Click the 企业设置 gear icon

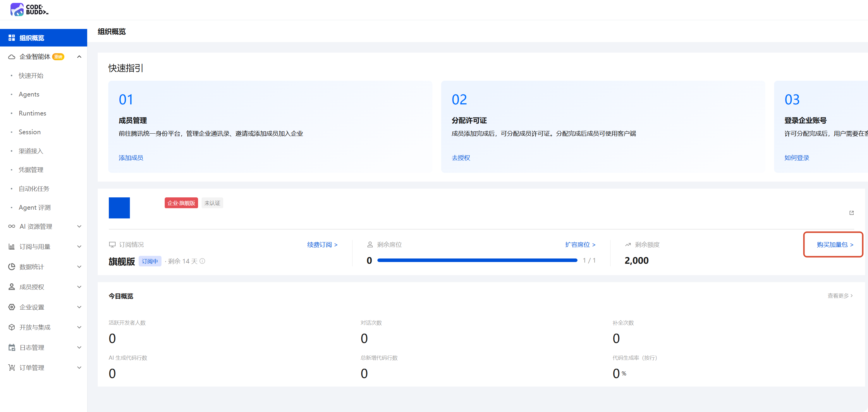pos(11,307)
